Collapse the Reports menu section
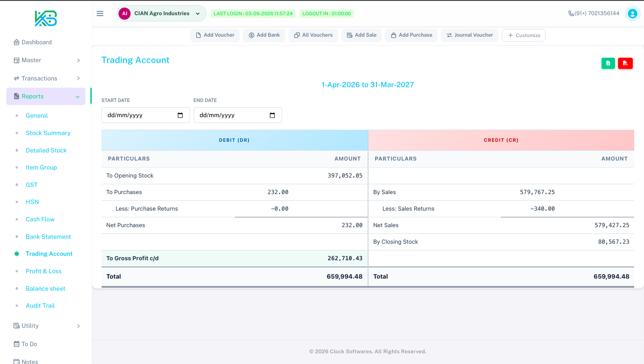Viewport: 644px width, 364px height. [46, 97]
